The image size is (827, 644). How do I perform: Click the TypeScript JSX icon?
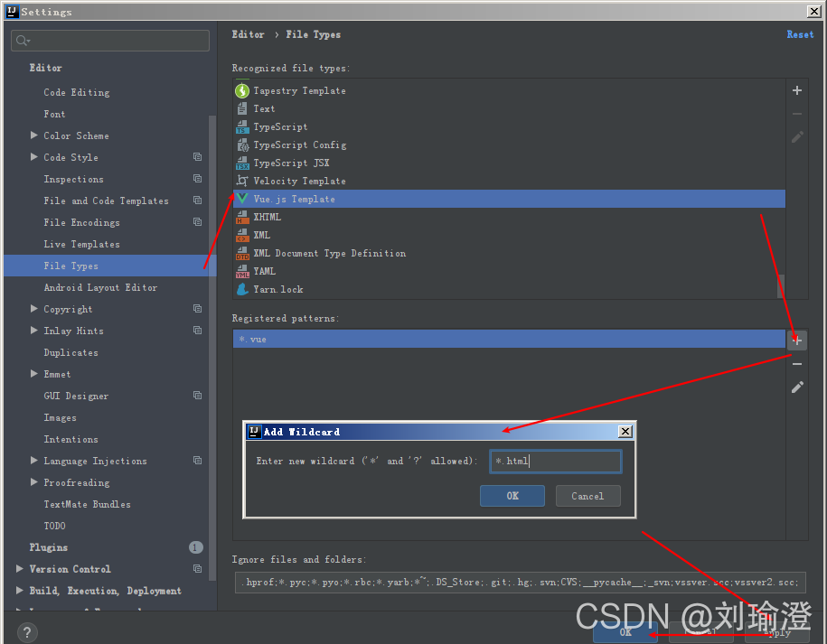(x=242, y=163)
